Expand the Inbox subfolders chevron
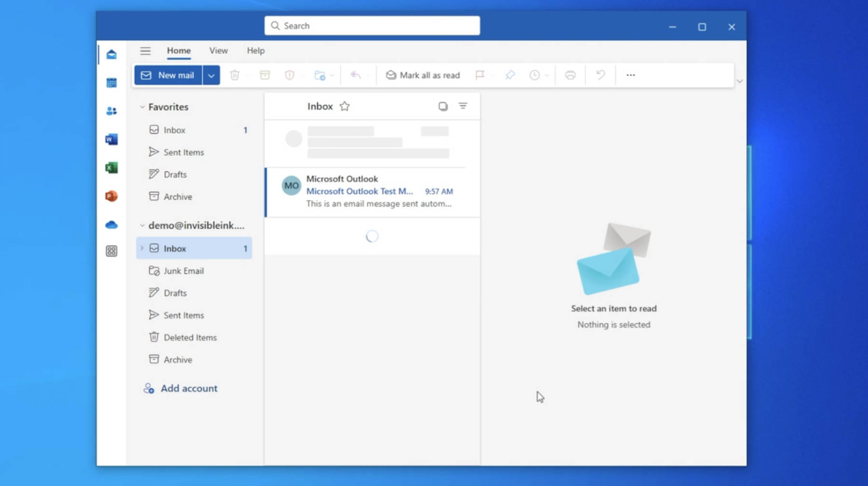Viewport: 868px width, 486px height. click(x=142, y=248)
